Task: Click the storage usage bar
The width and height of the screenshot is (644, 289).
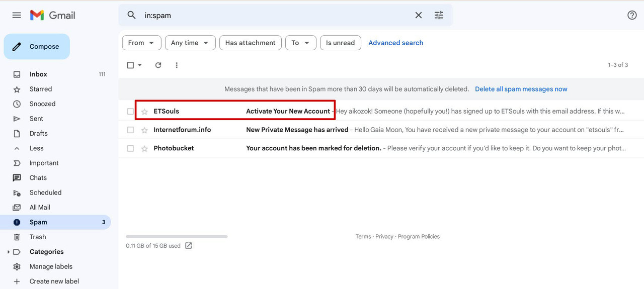Action: click(177, 236)
